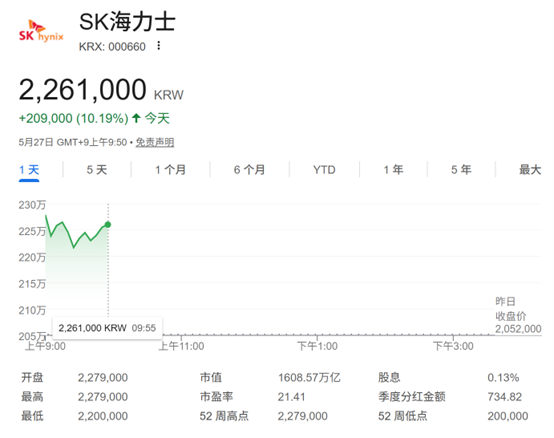Open the YTD chart tab
The image size is (554, 438).
coord(324,170)
